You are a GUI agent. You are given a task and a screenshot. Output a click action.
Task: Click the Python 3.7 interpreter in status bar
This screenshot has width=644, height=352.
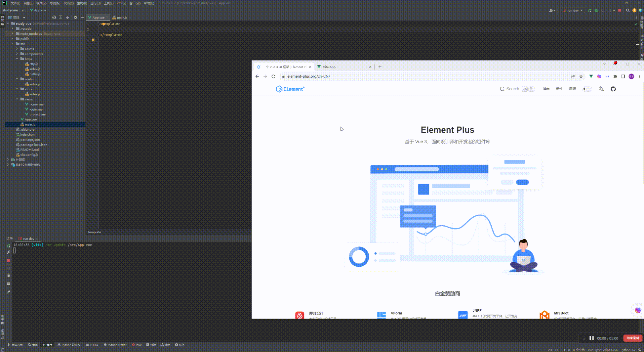628,350
